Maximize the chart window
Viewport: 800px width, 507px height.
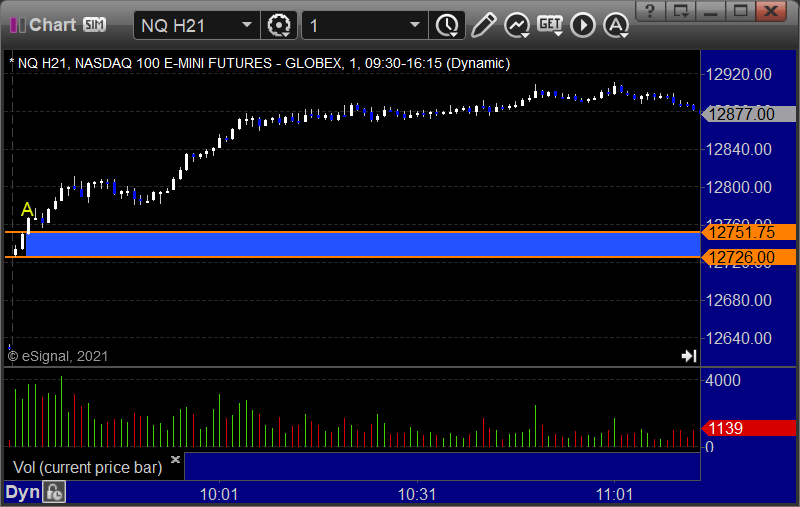[740, 11]
